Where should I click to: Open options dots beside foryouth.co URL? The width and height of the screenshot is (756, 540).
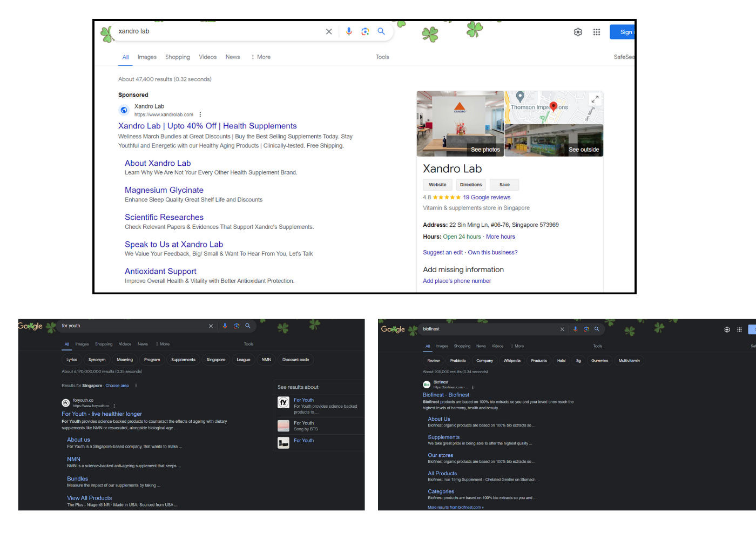tap(114, 406)
